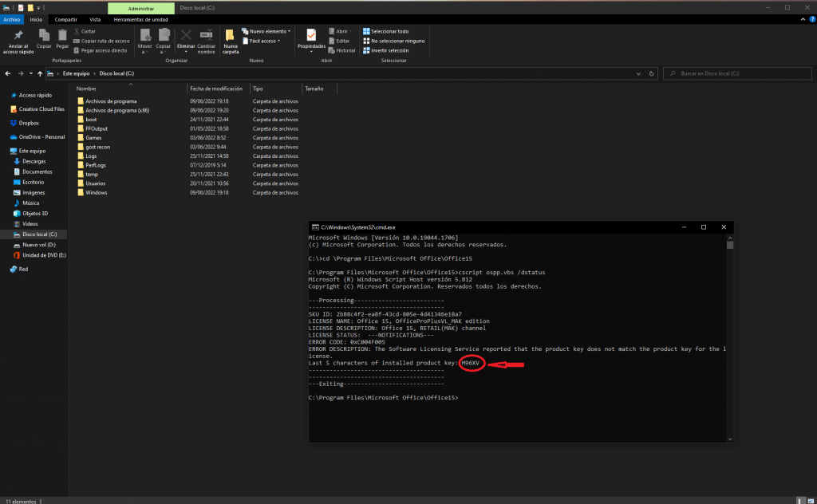Expand the address bar history dropdown arrow
Image resolution: width=817 pixels, height=504 pixels.
(639, 73)
